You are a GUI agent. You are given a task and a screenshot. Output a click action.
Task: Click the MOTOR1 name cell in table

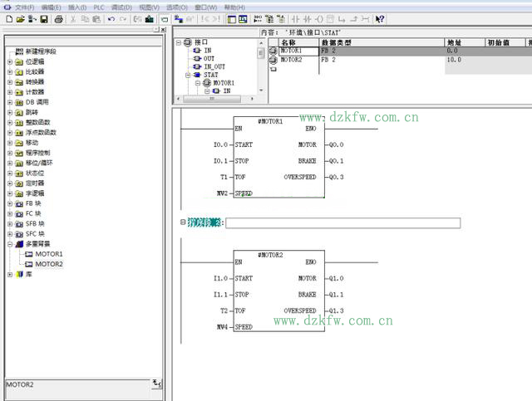coord(292,51)
